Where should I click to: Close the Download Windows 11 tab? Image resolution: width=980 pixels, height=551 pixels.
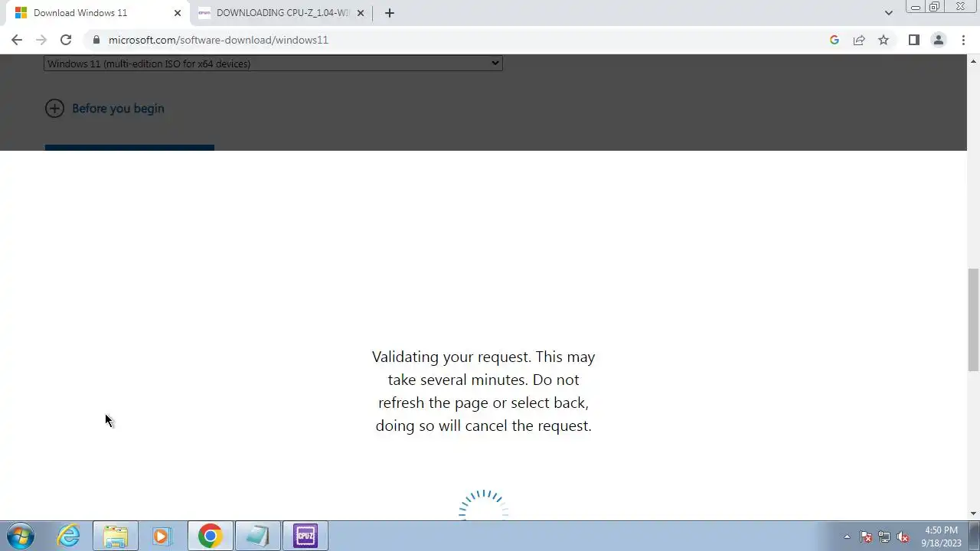[x=178, y=13]
